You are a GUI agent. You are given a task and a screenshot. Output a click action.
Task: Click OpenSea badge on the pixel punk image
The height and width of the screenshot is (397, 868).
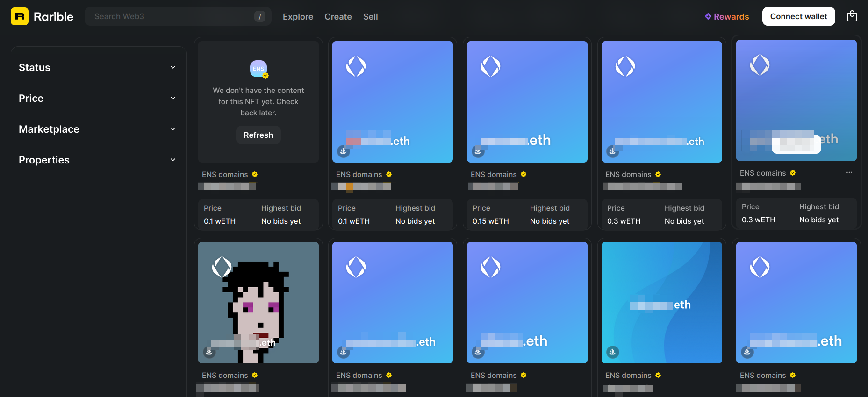[209, 352]
